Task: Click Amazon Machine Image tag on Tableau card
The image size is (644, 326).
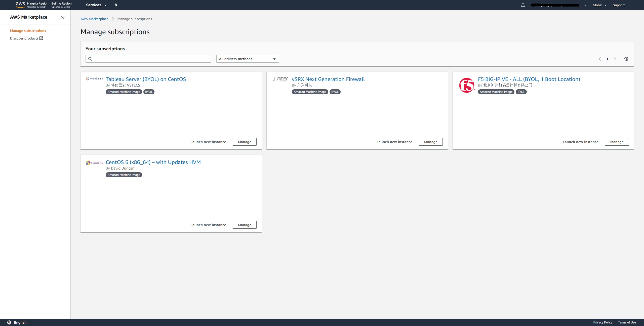Action: (x=124, y=92)
